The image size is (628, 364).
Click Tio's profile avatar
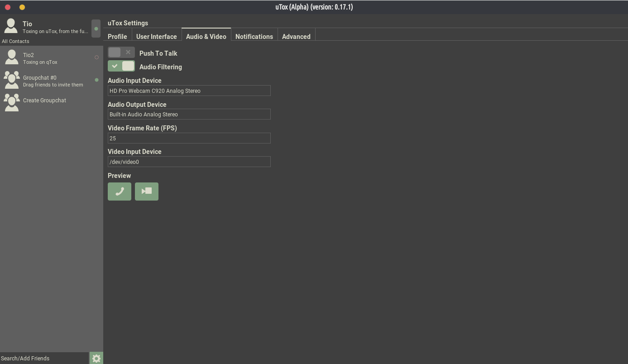tap(11, 26)
